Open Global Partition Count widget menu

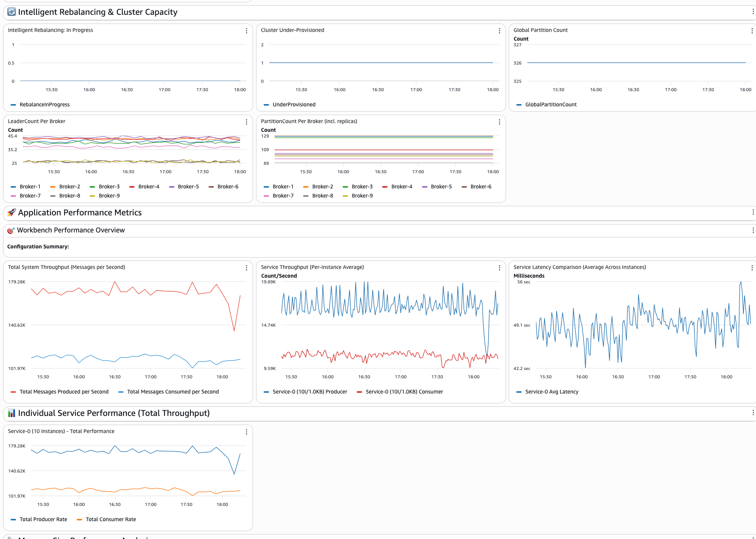tap(752, 31)
